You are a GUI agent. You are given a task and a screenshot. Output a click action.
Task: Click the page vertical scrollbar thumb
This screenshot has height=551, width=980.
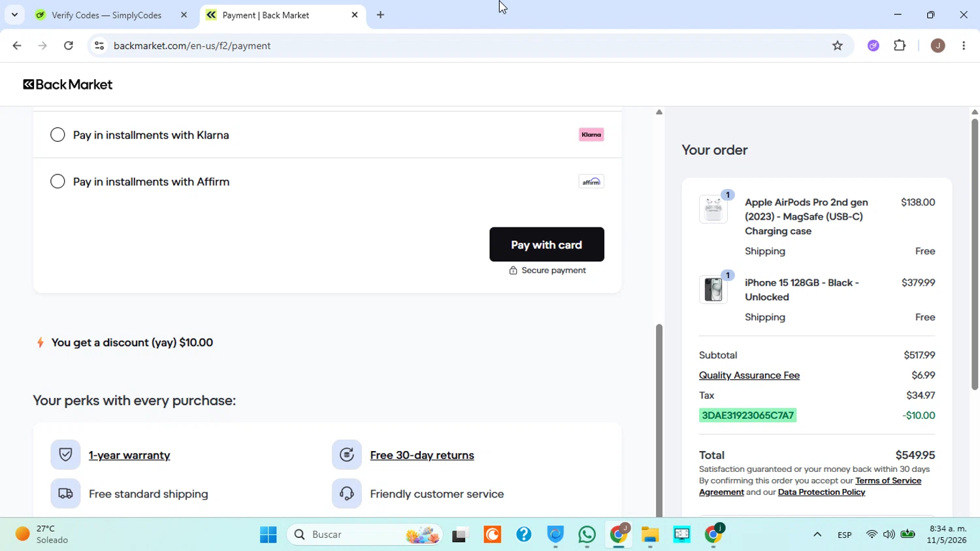click(975, 254)
